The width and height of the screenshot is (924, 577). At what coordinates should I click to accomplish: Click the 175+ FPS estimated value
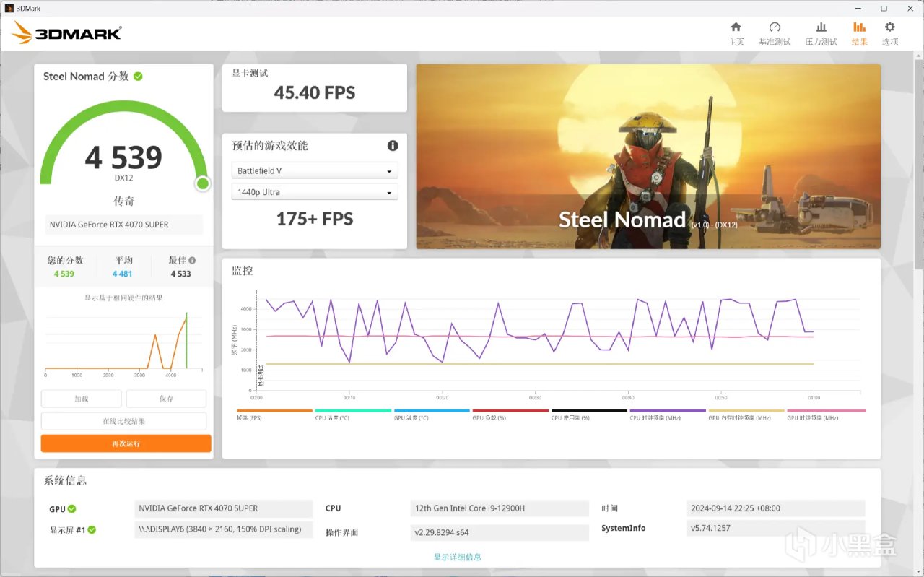[x=315, y=220]
